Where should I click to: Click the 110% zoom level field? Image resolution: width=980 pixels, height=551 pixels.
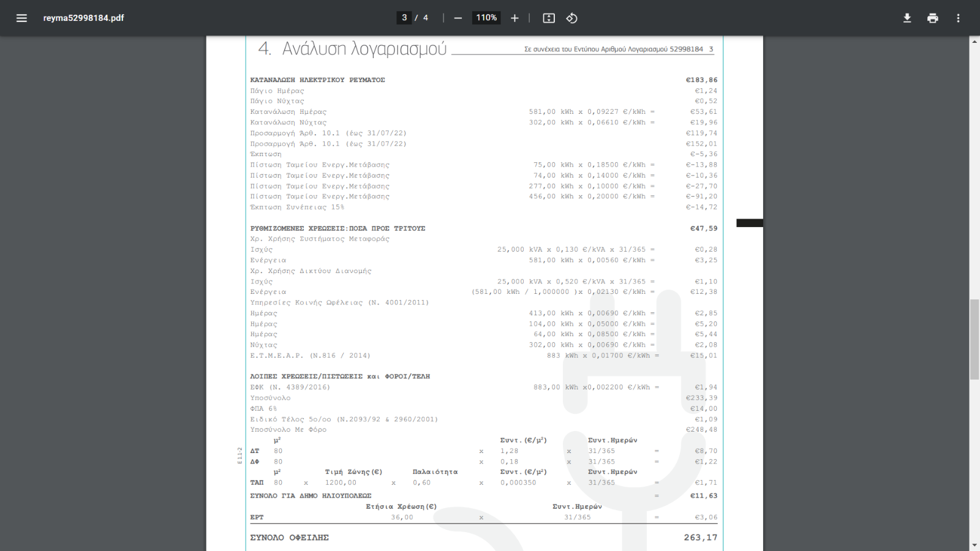tap(486, 18)
